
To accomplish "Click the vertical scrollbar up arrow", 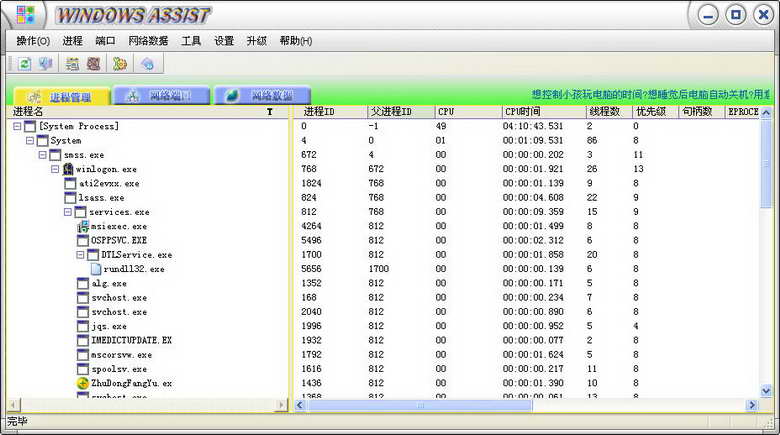I will (766, 112).
